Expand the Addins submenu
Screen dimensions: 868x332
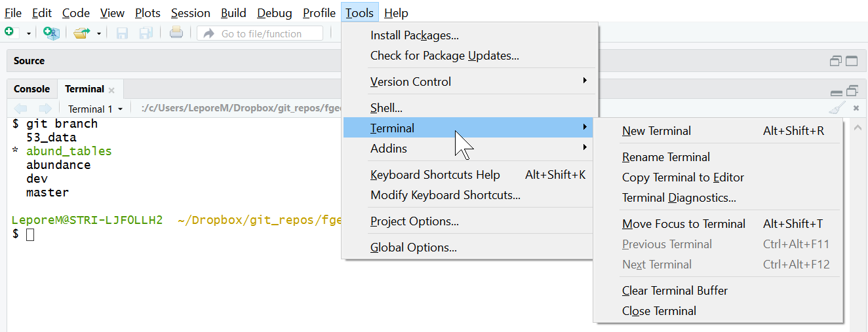click(470, 149)
